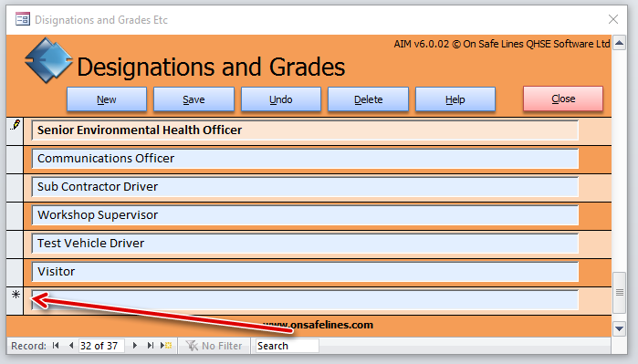Click record selector beside Sub Contractor Driver
The width and height of the screenshot is (638, 364).
coord(15,188)
